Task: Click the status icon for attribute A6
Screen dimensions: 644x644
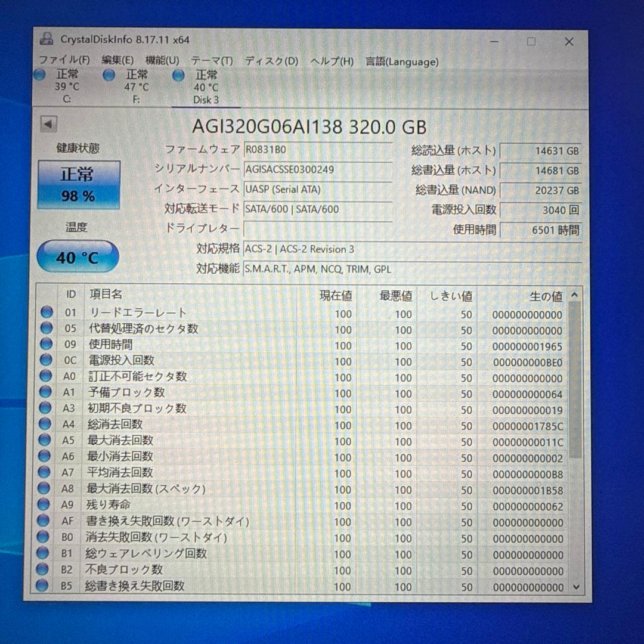Action: coord(44,456)
